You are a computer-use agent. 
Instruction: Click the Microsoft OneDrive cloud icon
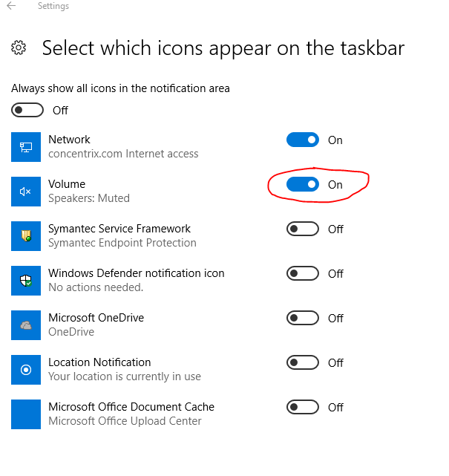[26, 325]
